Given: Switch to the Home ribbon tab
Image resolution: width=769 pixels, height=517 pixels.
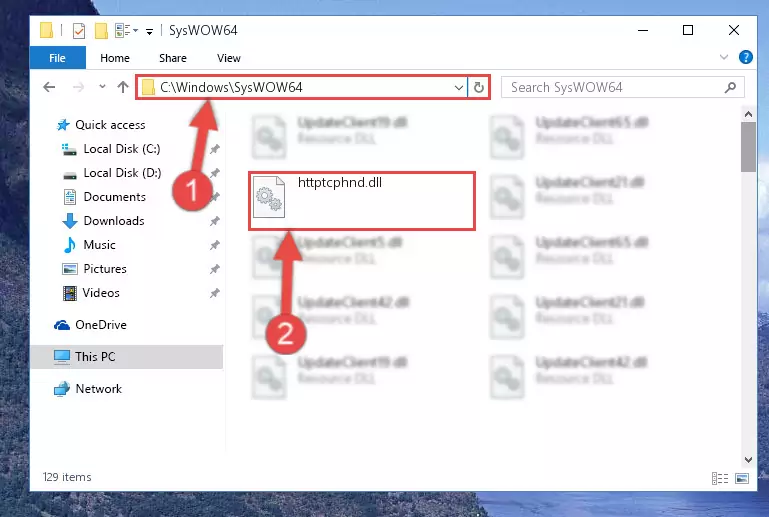Looking at the screenshot, I should click(115, 58).
